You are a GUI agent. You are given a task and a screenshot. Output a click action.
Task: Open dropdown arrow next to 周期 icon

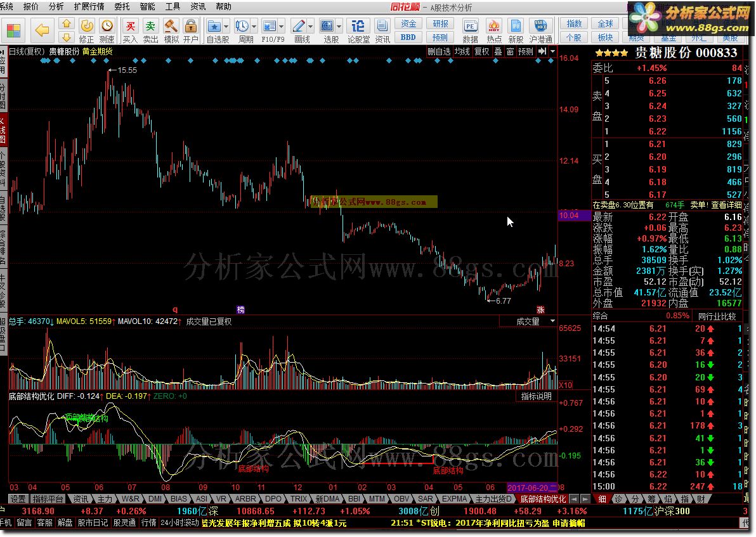point(254,26)
